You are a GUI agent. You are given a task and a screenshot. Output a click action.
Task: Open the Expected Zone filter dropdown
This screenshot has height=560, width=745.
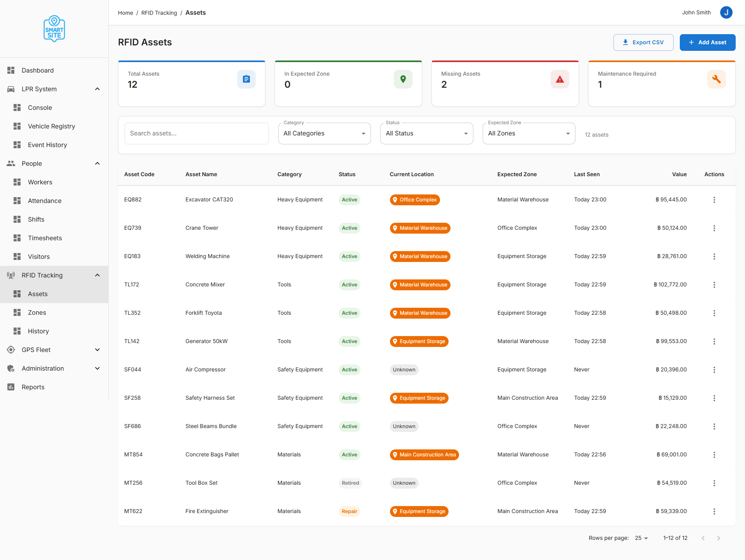point(528,133)
